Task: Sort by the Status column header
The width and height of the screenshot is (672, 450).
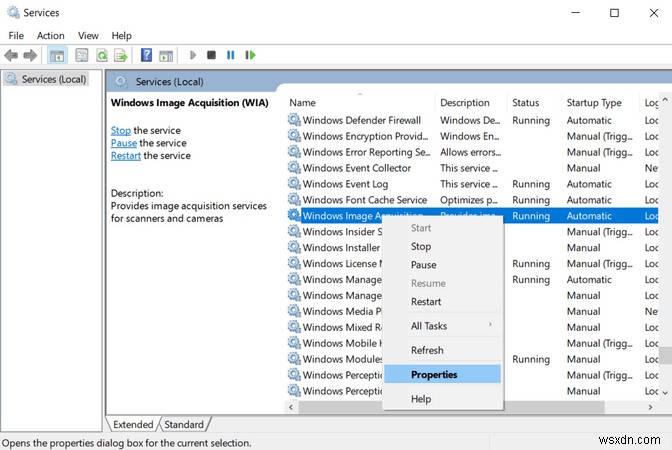Action: [x=534, y=103]
